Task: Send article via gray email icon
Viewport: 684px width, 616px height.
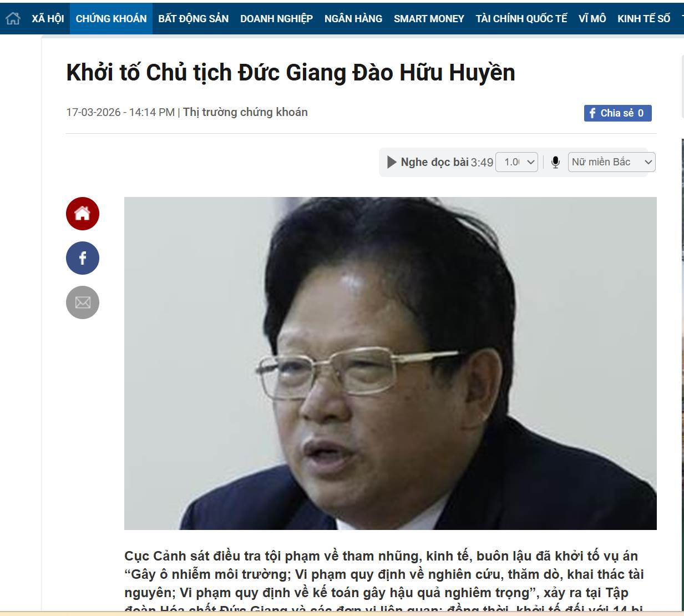Action: coord(83,302)
